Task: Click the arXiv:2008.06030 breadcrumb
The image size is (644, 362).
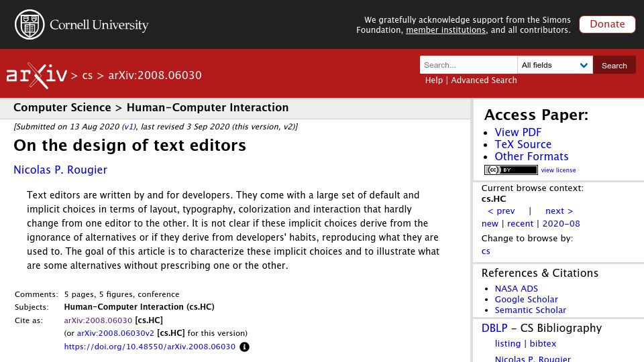Action: [x=155, y=76]
